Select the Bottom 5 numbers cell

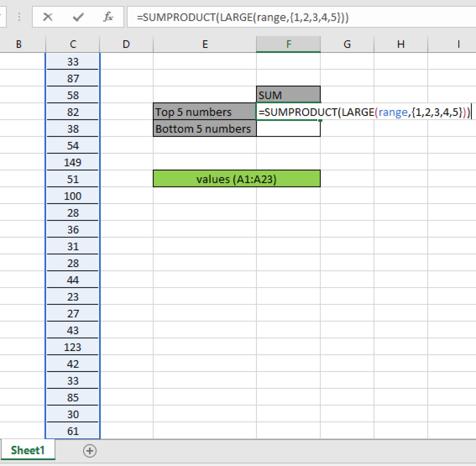pyautogui.click(x=205, y=129)
